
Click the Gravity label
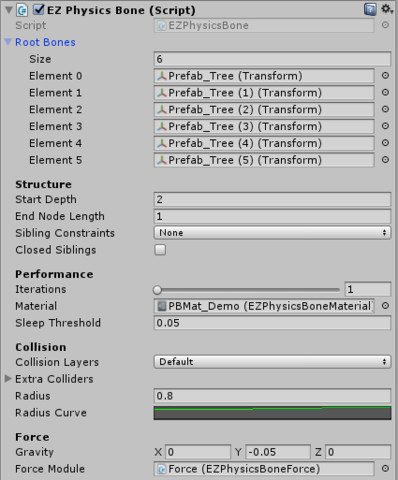pos(34,452)
